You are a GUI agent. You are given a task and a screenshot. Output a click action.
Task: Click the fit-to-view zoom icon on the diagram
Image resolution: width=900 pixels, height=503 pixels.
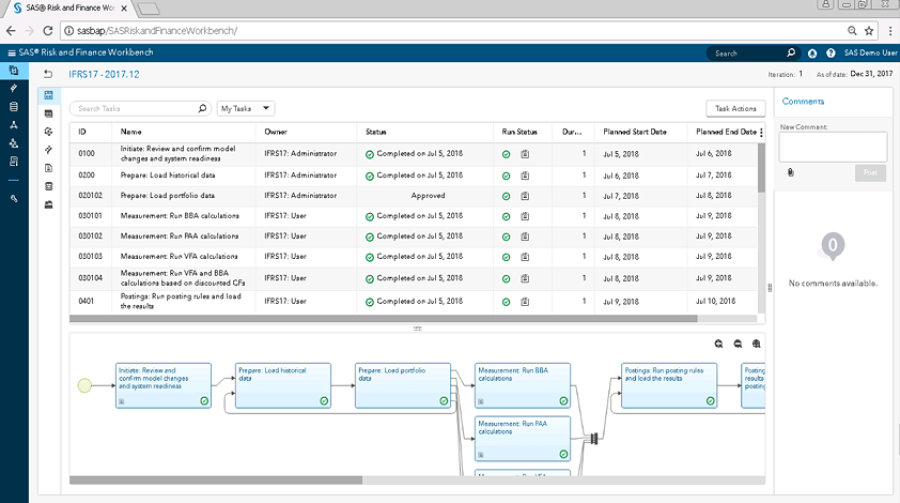click(757, 344)
